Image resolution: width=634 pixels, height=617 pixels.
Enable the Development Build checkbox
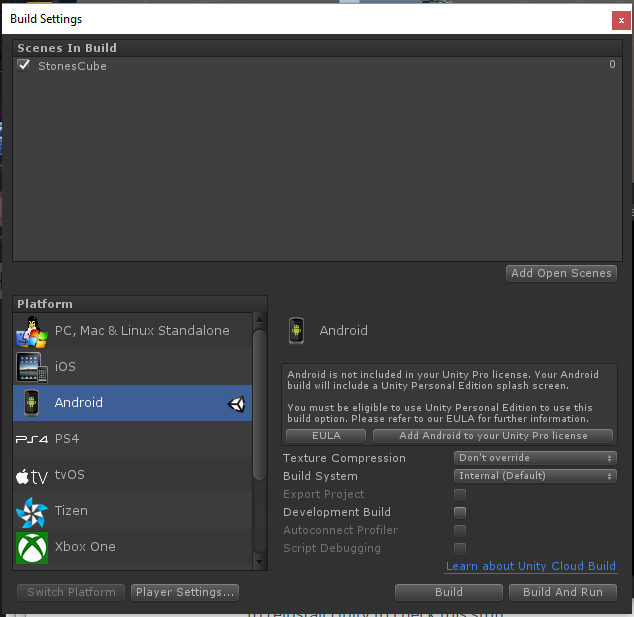click(x=460, y=513)
